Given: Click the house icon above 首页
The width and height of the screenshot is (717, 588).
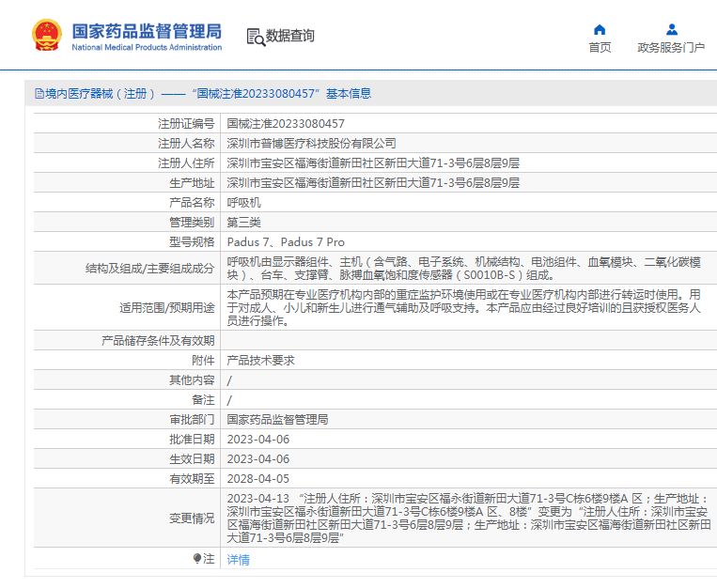Looking at the screenshot, I should coord(600,29).
